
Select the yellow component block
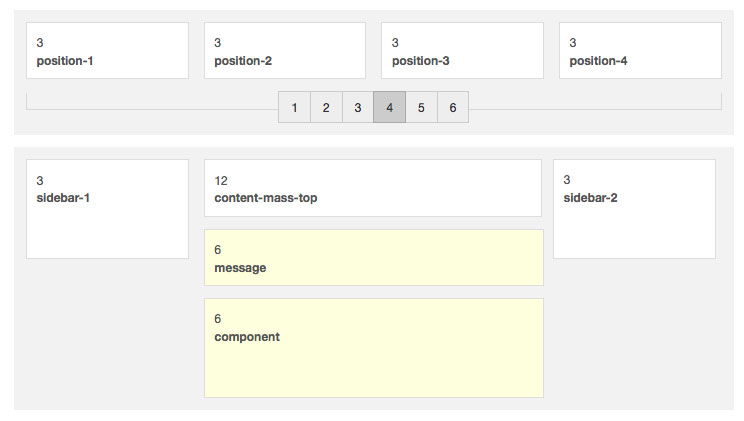(x=373, y=348)
